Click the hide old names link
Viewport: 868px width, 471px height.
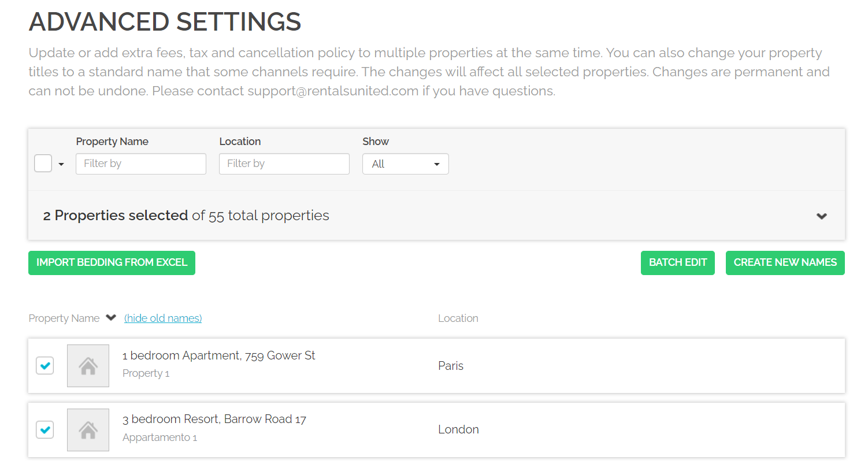click(163, 318)
